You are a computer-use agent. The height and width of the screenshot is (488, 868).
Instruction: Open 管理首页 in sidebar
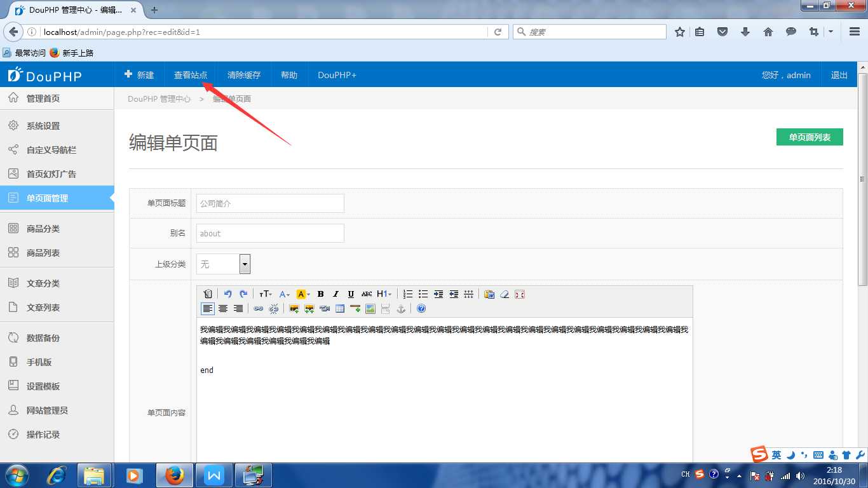[57, 98]
